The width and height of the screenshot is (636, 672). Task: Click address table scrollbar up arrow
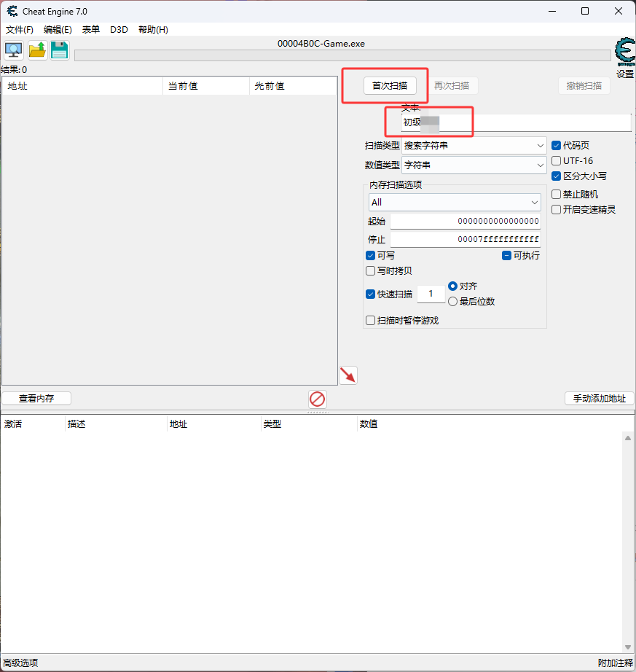pyautogui.click(x=628, y=438)
